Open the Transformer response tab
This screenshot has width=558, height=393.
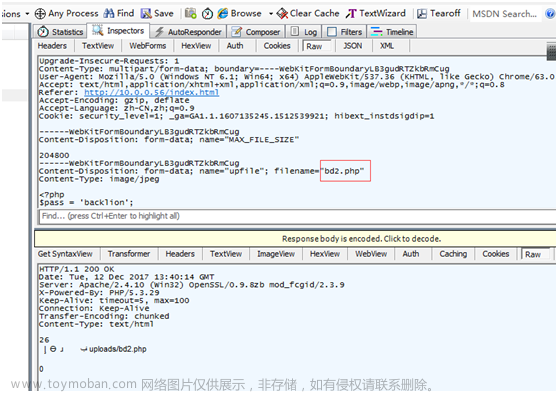click(x=129, y=254)
